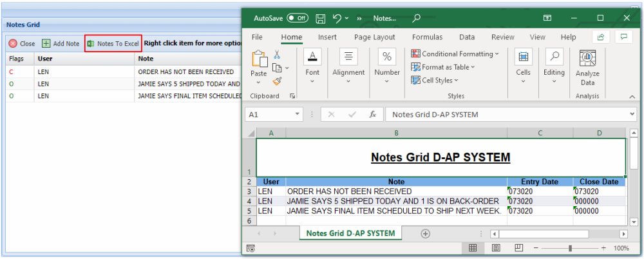The height and width of the screenshot is (259, 644).
Task: Save the workbook with the floppy icon
Action: coord(320,18)
